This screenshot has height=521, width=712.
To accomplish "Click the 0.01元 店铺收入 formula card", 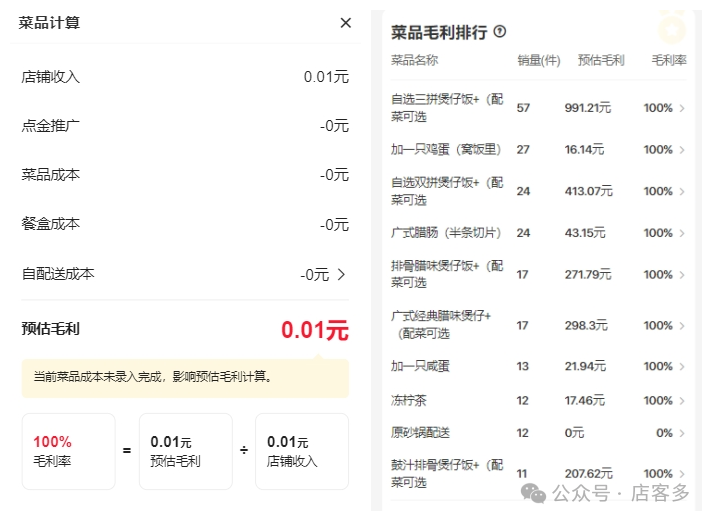I will click(x=302, y=451).
